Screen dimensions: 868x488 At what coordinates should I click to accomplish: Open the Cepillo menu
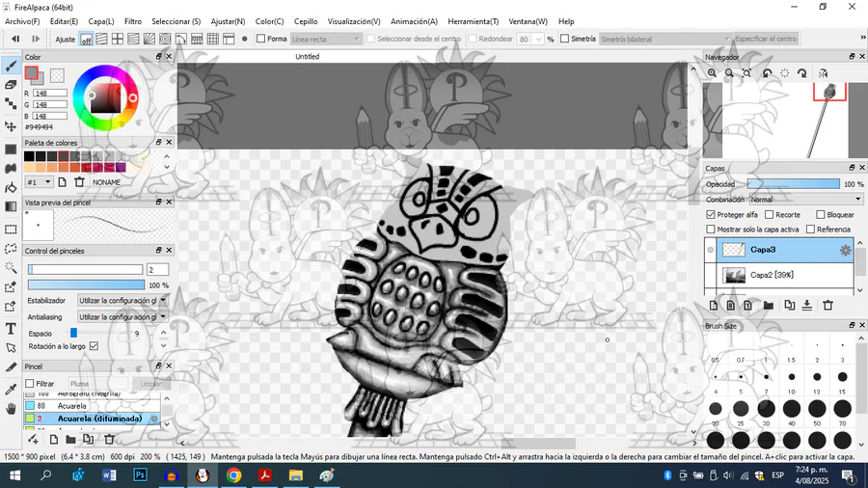click(x=306, y=21)
